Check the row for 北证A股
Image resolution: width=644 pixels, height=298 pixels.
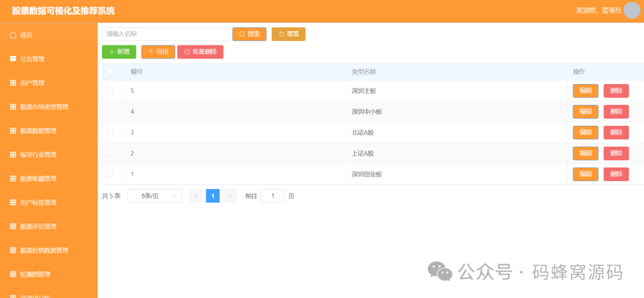[x=110, y=132]
